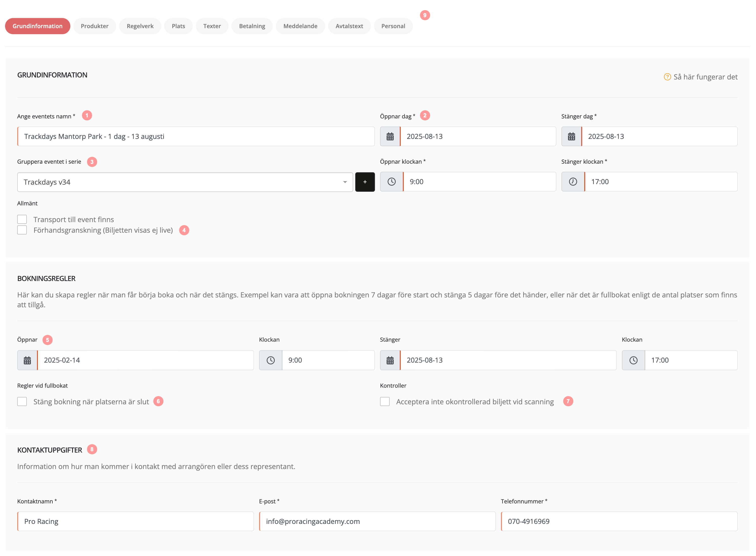The height and width of the screenshot is (556, 756).
Task: Click calendar icon for Öppnar dag
Action: (390, 136)
